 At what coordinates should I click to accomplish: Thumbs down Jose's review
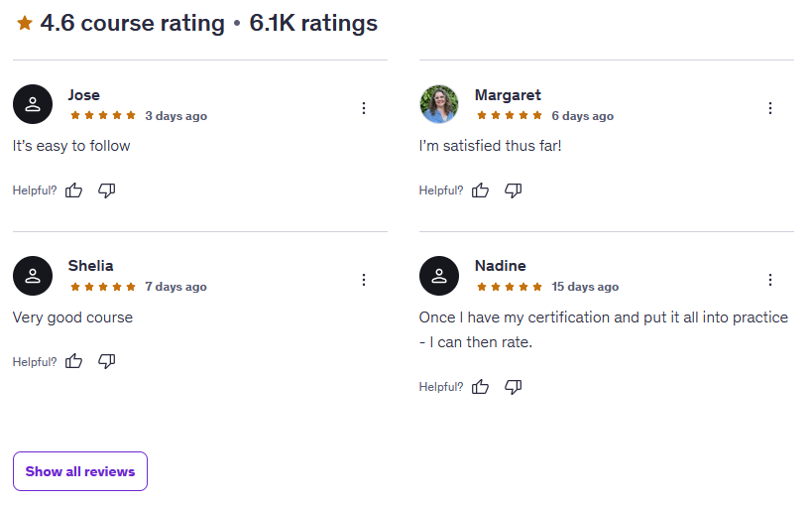pos(107,190)
